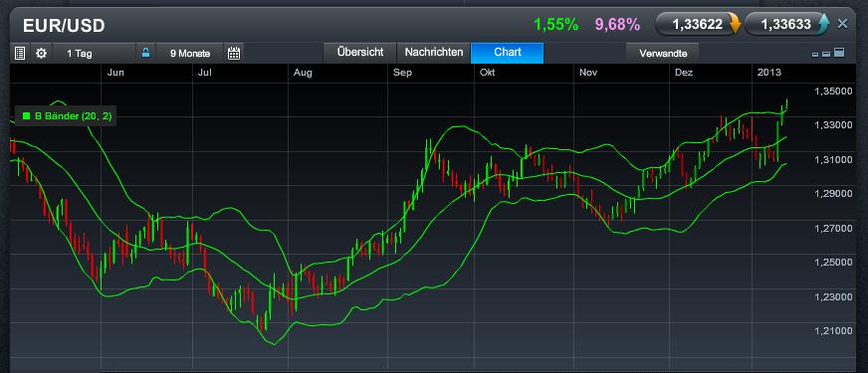This screenshot has width=868, height=373.
Task: Open chart settings gear
Action: 41,54
